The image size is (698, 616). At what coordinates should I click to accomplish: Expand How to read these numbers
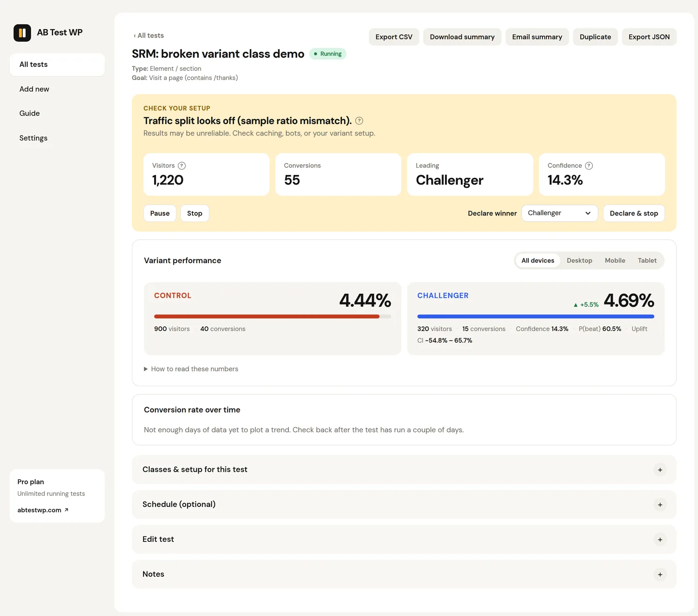tap(191, 369)
